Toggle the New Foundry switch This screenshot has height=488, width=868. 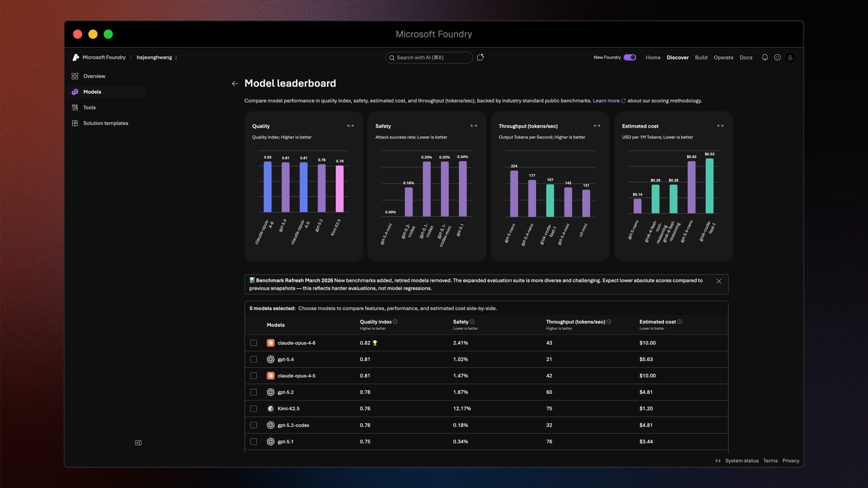click(630, 58)
